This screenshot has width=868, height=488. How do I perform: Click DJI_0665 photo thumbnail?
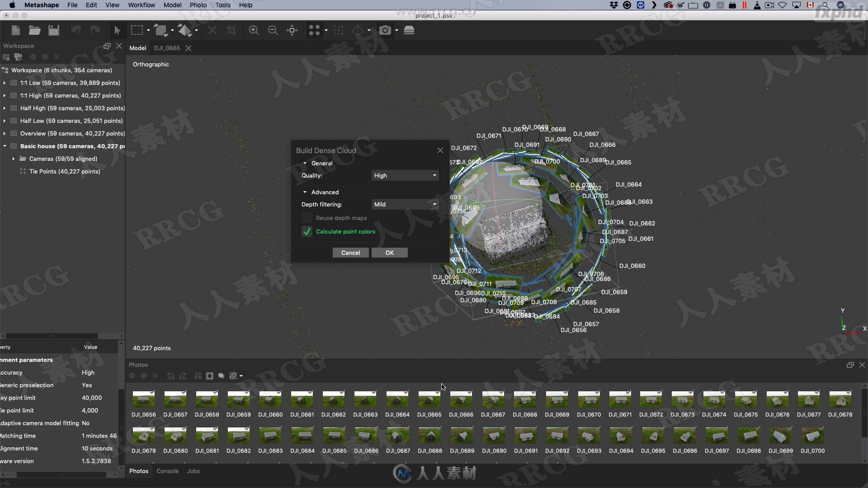click(429, 399)
